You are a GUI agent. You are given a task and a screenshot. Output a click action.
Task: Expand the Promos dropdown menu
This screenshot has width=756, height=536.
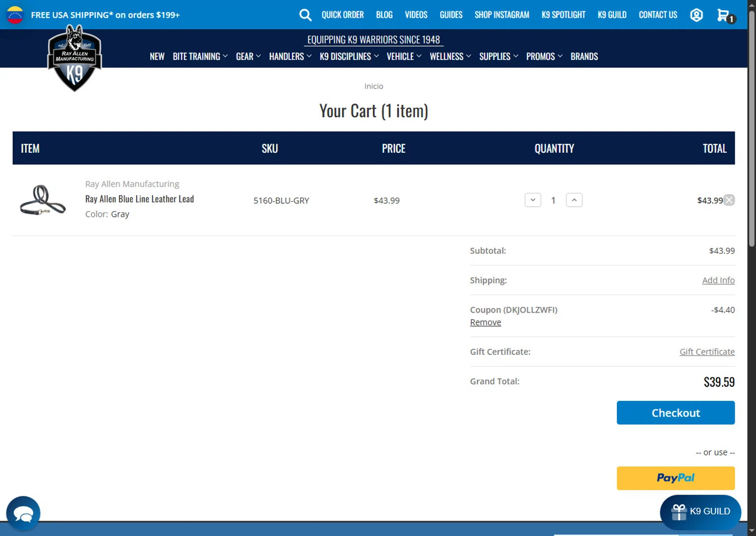click(544, 56)
